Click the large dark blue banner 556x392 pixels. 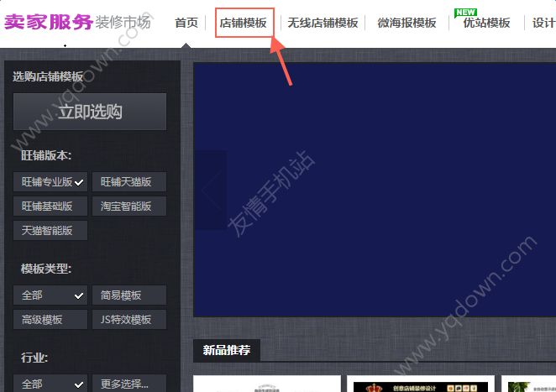click(x=375, y=190)
